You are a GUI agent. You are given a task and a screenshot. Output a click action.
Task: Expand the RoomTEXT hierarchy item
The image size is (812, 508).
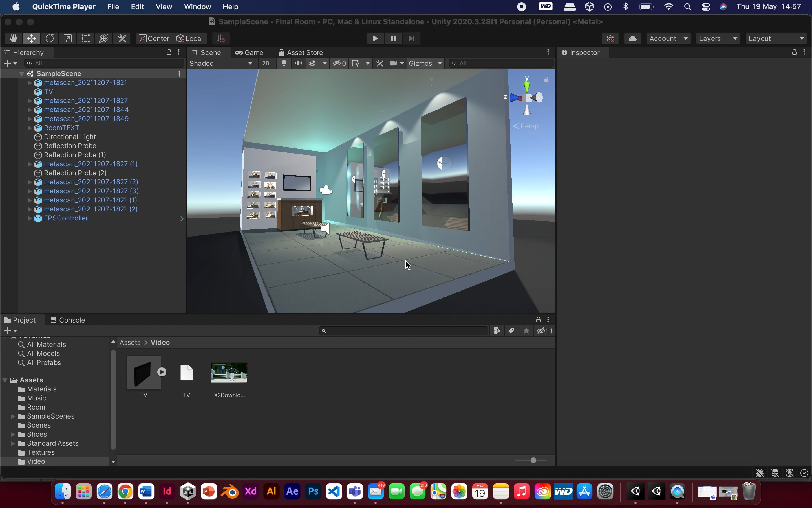point(30,128)
